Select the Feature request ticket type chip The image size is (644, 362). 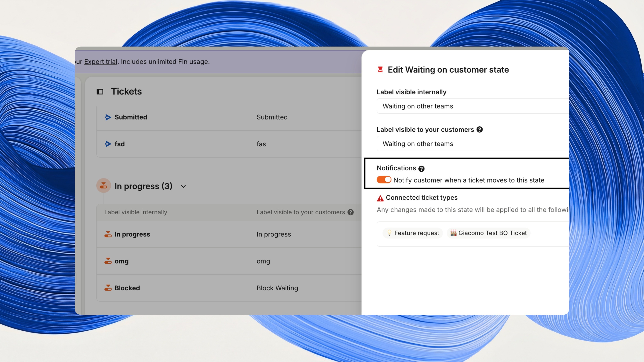tap(412, 233)
